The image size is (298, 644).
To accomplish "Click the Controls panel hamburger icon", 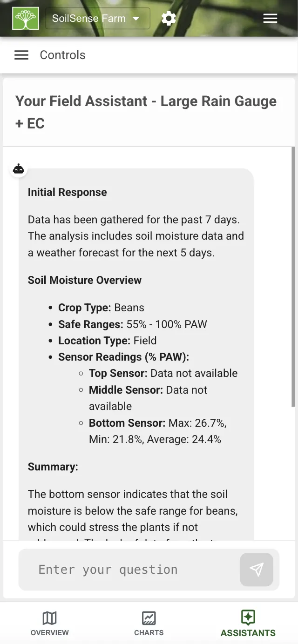I will click(x=21, y=54).
